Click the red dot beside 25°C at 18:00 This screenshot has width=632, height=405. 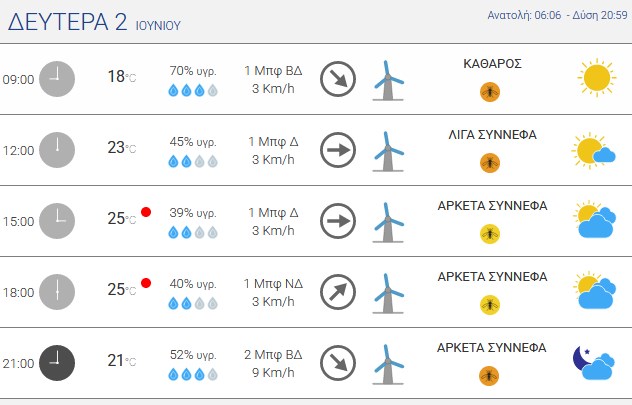(x=146, y=283)
